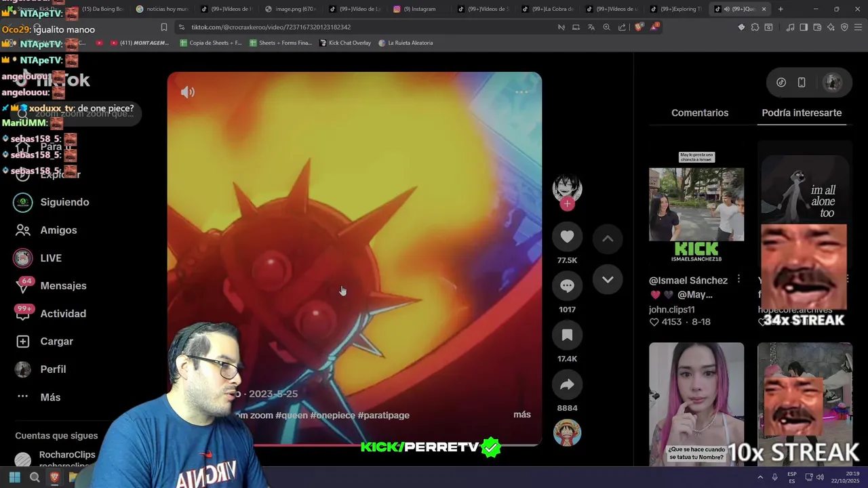The image size is (868, 488).
Task: Open the Ismael Sánchez recommended video thumbnail
Action: pos(696,205)
